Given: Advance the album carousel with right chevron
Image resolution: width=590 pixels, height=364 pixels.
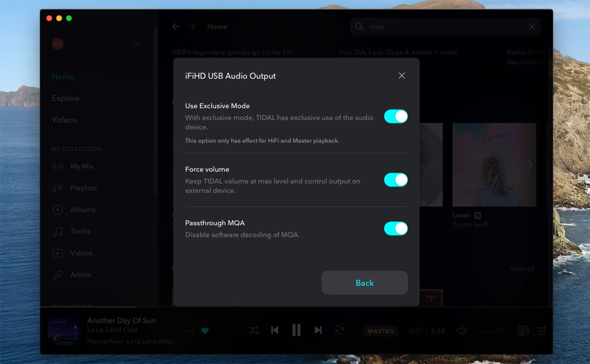Looking at the screenshot, I should tap(530, 165).
